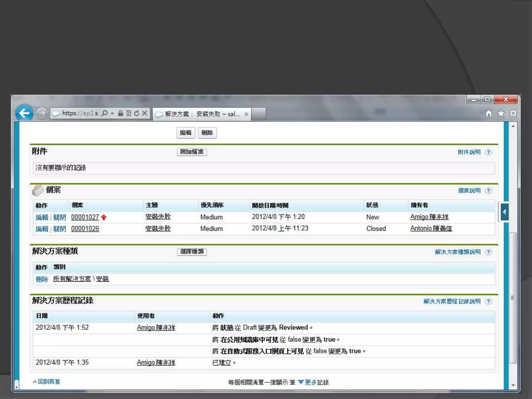Open address bar search dropdown arrow

pos(112,113)
